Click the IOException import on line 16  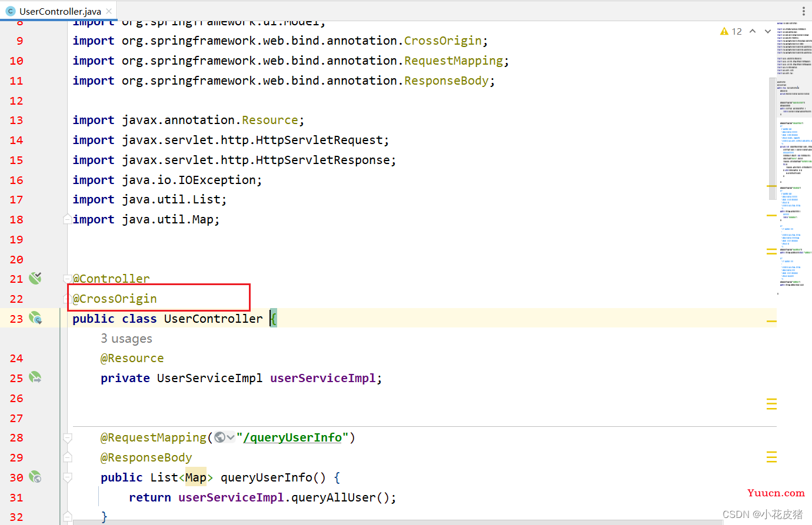[x=217, y=180]
